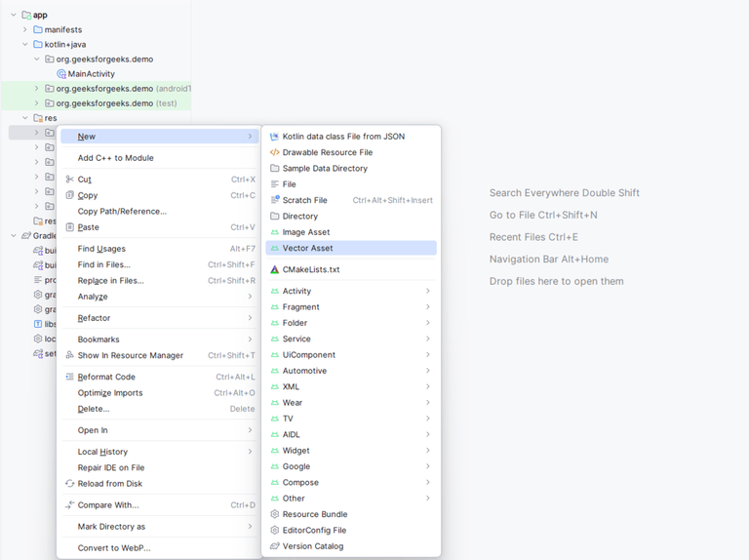The image size is (749, 560).
Task: Click the Version Catalog icon
Action: [x=274, y=546]
